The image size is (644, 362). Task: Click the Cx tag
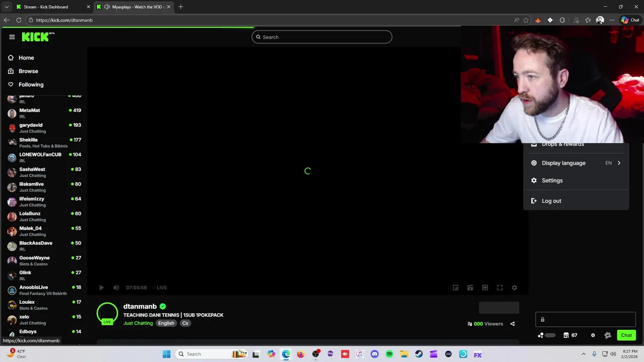(185, 323)
